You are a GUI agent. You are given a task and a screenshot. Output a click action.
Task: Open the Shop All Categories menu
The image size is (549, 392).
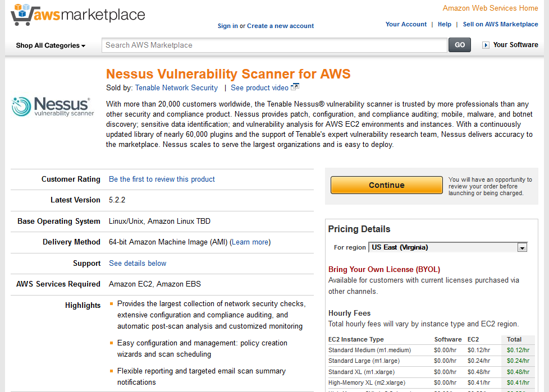[51, 45]
